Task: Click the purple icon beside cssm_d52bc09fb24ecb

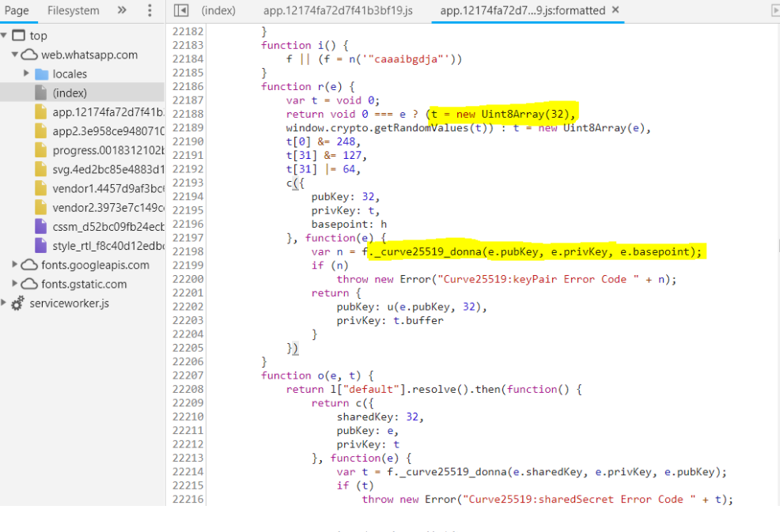Action: (x=41, y=226)
